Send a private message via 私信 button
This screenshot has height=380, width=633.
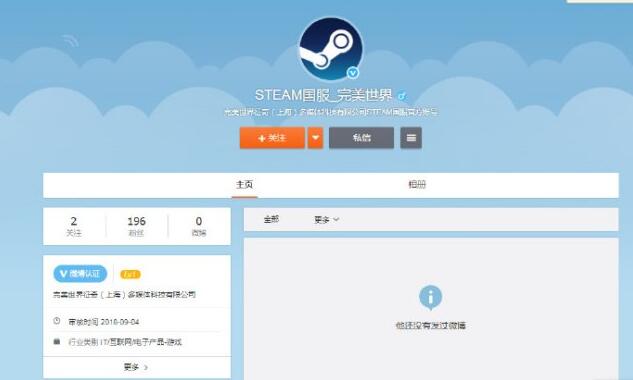pyautogui.click(x=361, y=138)
